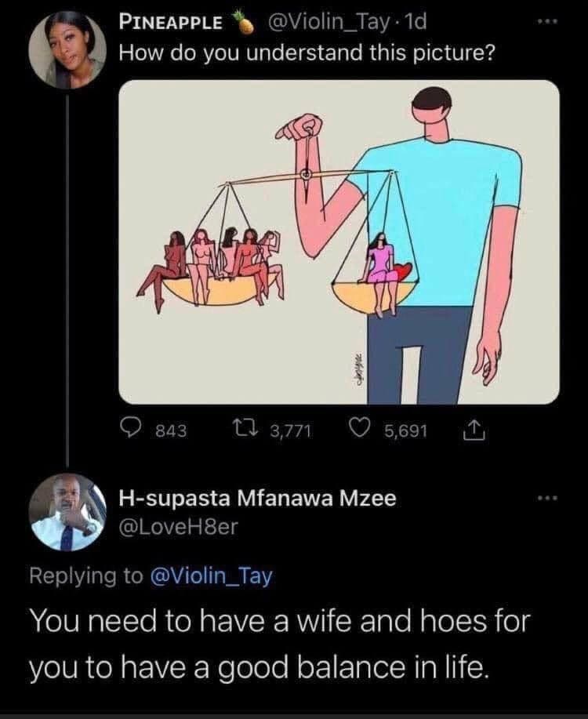
Task: Click the 3,771 retweets count
Action: (291, 431)
